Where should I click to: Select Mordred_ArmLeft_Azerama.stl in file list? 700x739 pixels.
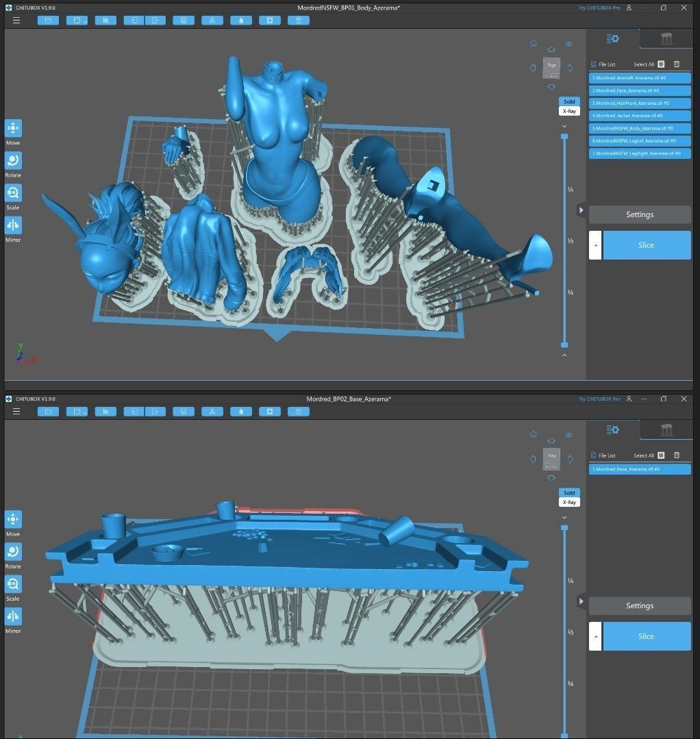coord(640,78)
